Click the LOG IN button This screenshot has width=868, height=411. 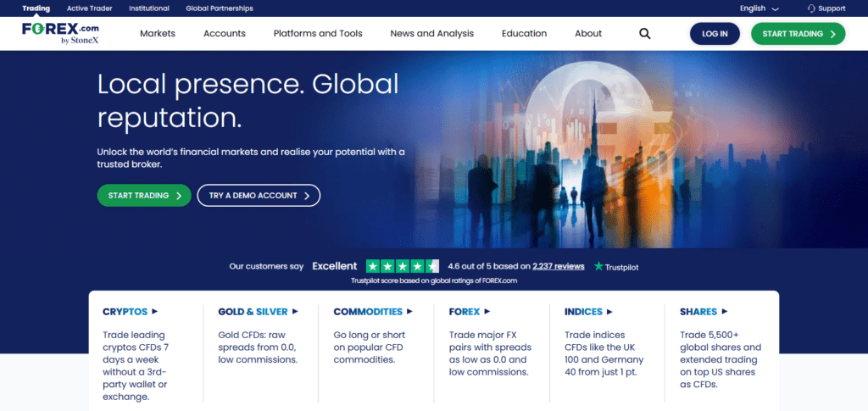coord(715,34)
